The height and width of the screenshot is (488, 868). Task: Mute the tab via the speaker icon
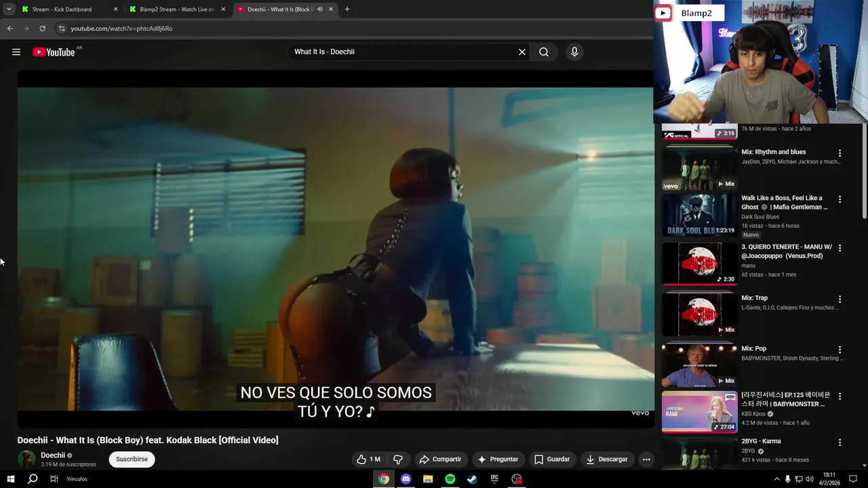[319, 9]
